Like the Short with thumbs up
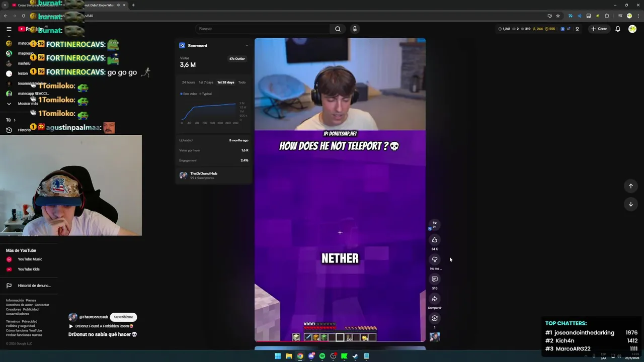644x362 pixels. pyautogui.click(x=435, y=240)
